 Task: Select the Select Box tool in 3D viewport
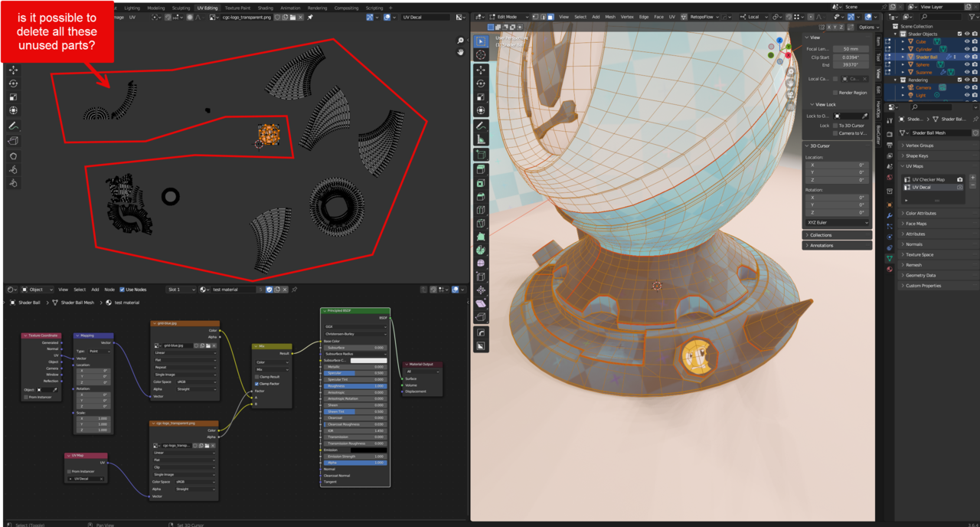(x=481, y=41)
